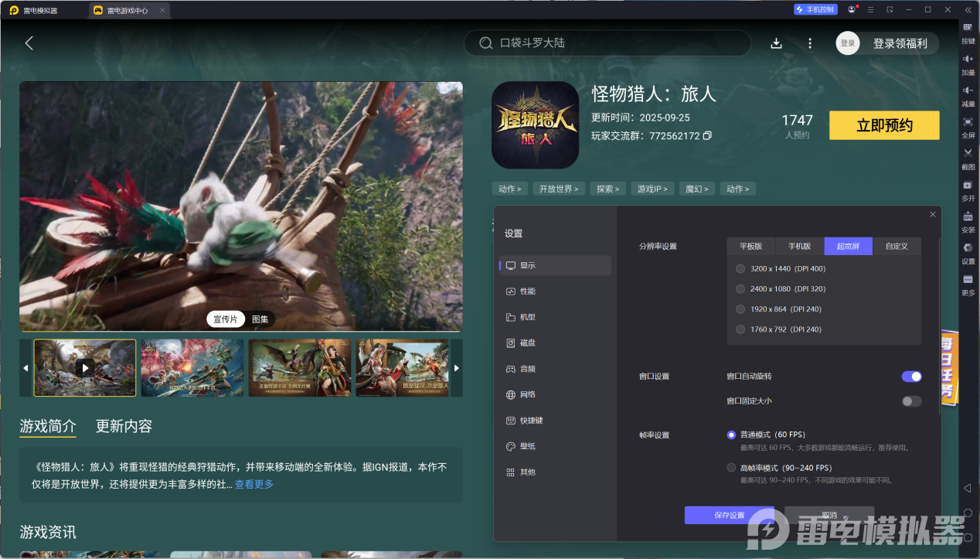980x559 pixels.
Task: Click the search magnifier icon
Action: pos(486,43)
